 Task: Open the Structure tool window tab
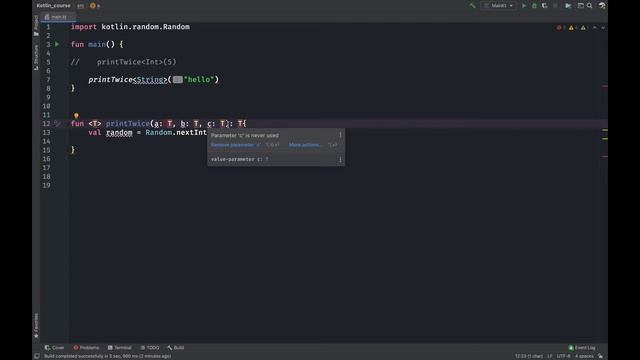pyautogui.click(x=36, y=58)
